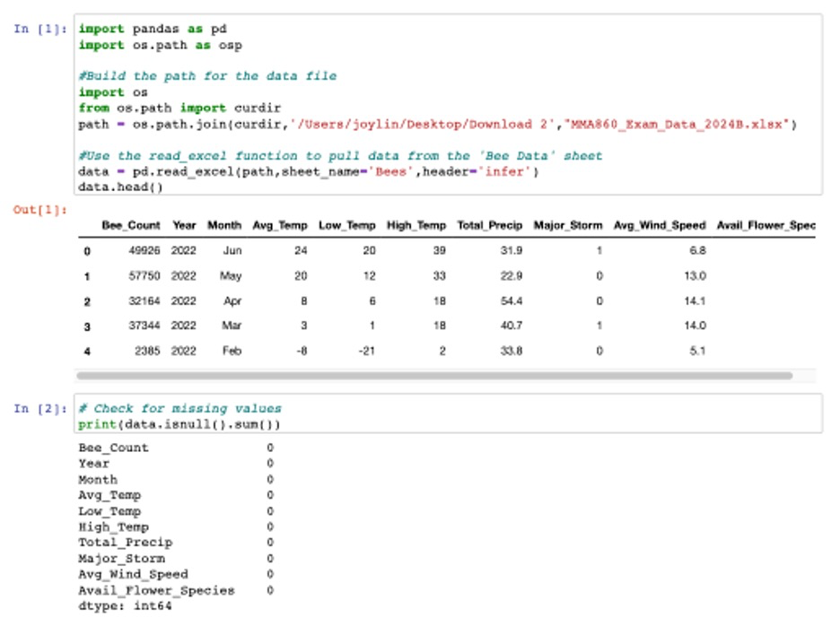Select the In [2] cell prompt
The height and width of the screenshot is (626, 840).
(40, 409)
